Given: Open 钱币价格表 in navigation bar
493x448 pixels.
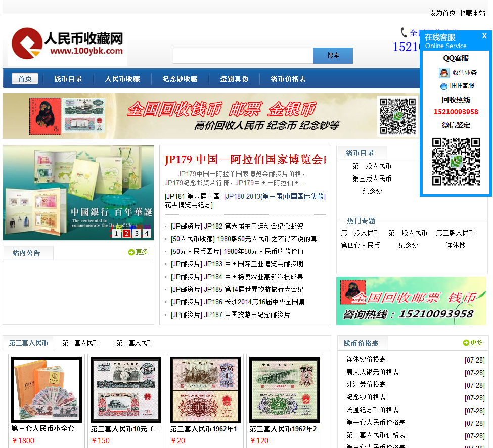Looking at the screenshot, I should (288, 79).
